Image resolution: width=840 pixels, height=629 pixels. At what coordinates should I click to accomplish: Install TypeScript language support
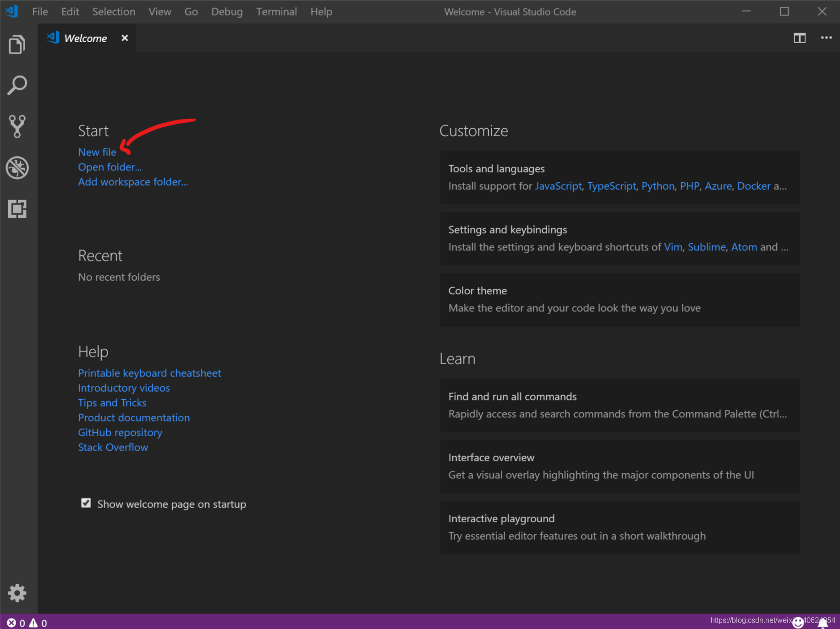coord(611,186)
